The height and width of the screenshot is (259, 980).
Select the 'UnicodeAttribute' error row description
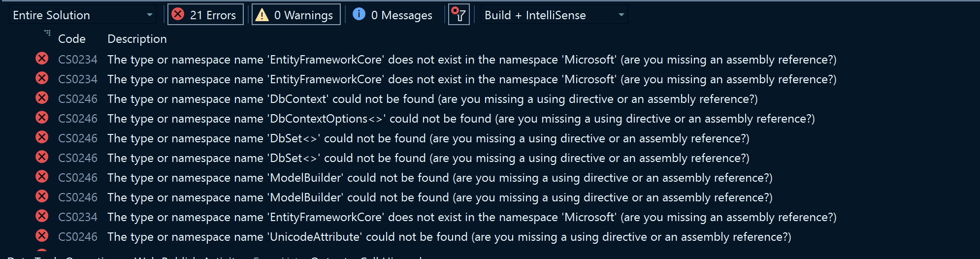point(449,237)
